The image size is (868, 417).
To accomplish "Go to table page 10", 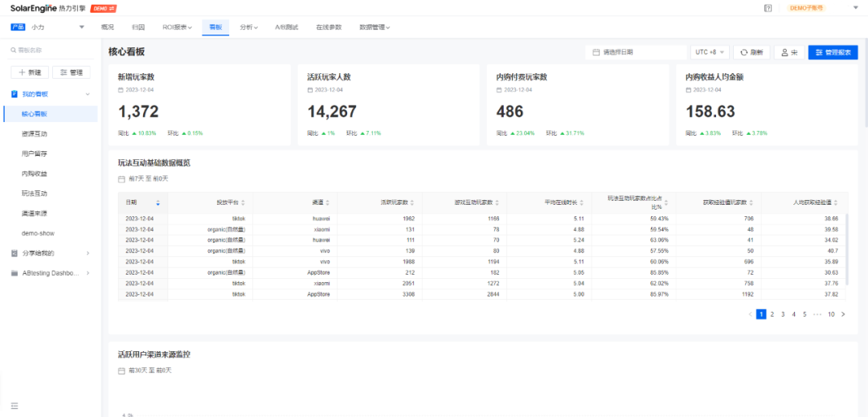I will coord(831,314).
